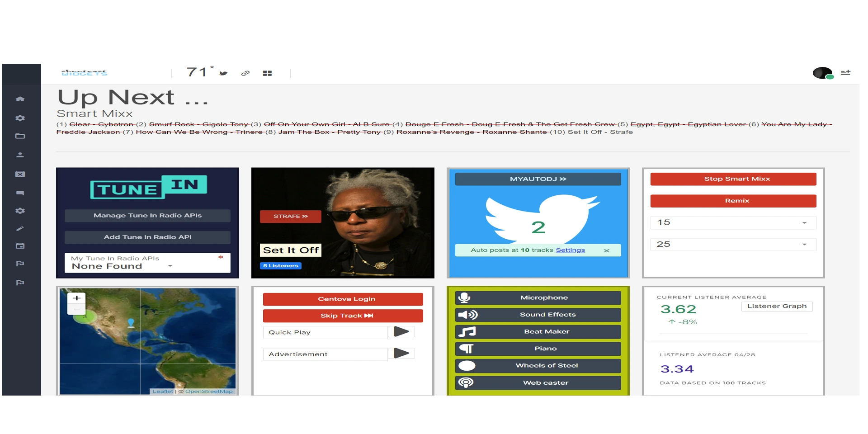Click the Centova Login button
Image resolution: width=868 pixels, height=434 pixels.
coord(343,299)
